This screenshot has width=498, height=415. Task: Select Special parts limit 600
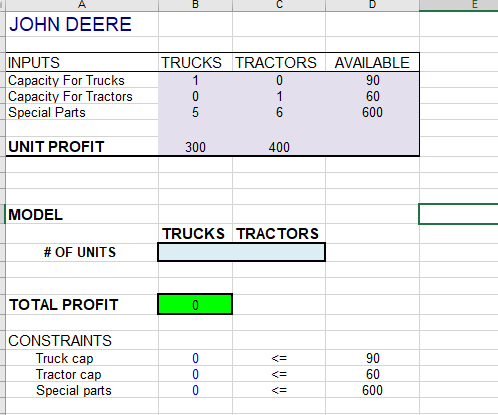(372, 390)
